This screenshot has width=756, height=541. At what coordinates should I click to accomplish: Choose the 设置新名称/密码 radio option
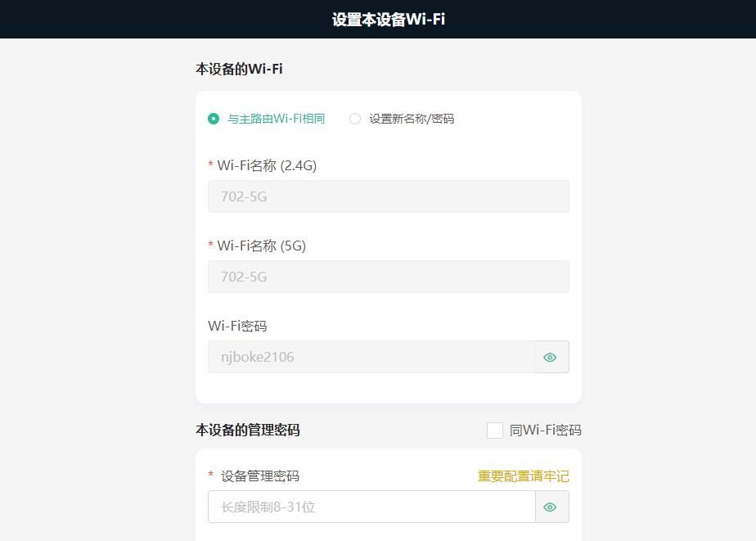[355, 119]
